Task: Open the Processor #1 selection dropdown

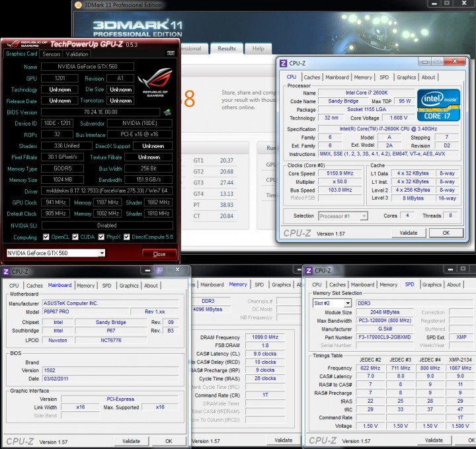Action: (x=364, y=216)
